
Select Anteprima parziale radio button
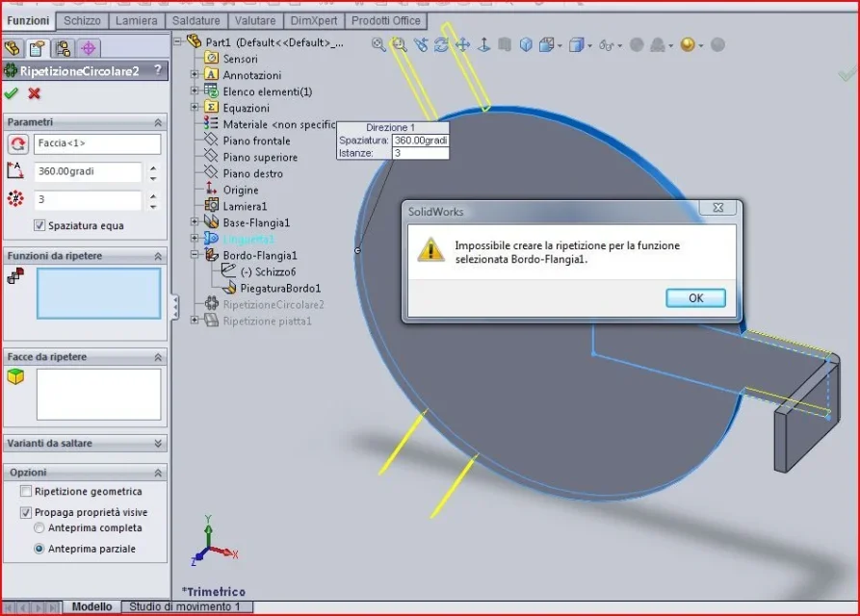pos(39,549)
